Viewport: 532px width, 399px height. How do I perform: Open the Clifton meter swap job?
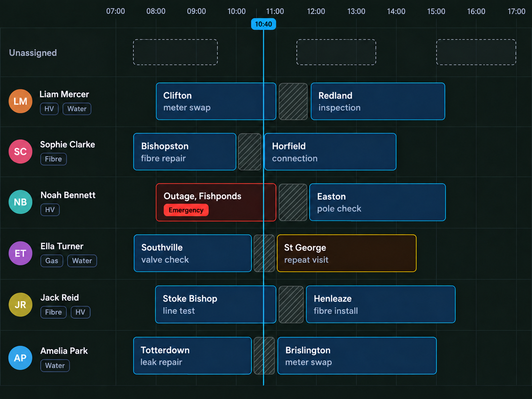pyautogui.click(x=216, y=101)
